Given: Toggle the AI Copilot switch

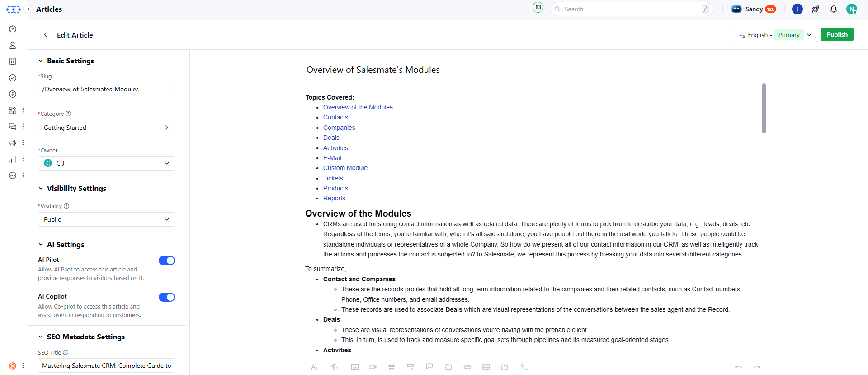Looking at the screenshot, I should (x=167, y=297).
